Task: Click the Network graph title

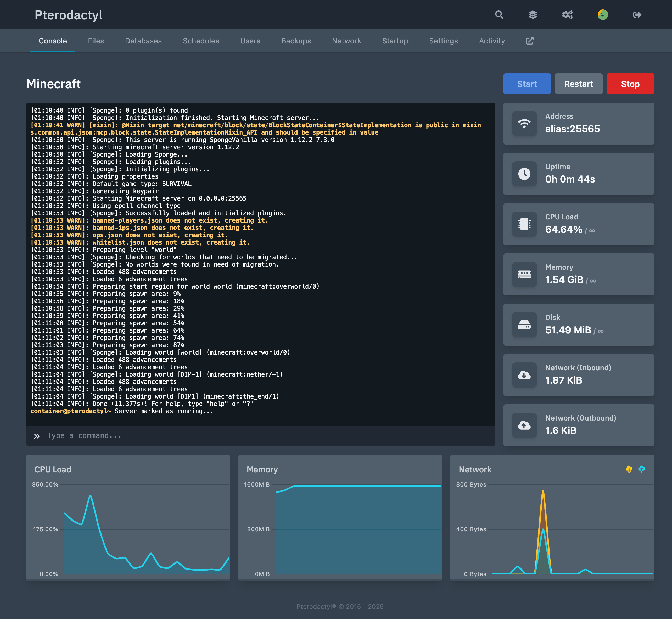Action: pos(475,469)
